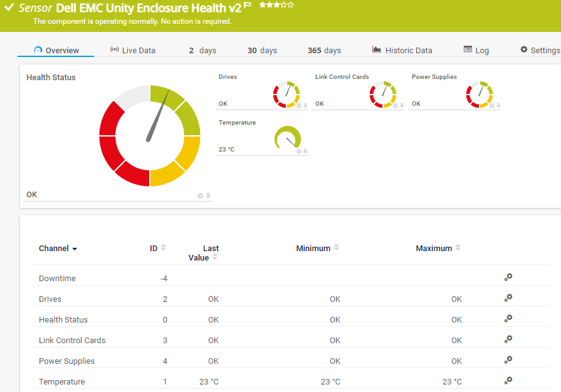Open settings gear on the Temperature gauge
The height and width of the screenshot is (392, 561).
pyautogui.click(x=300, y=152)
